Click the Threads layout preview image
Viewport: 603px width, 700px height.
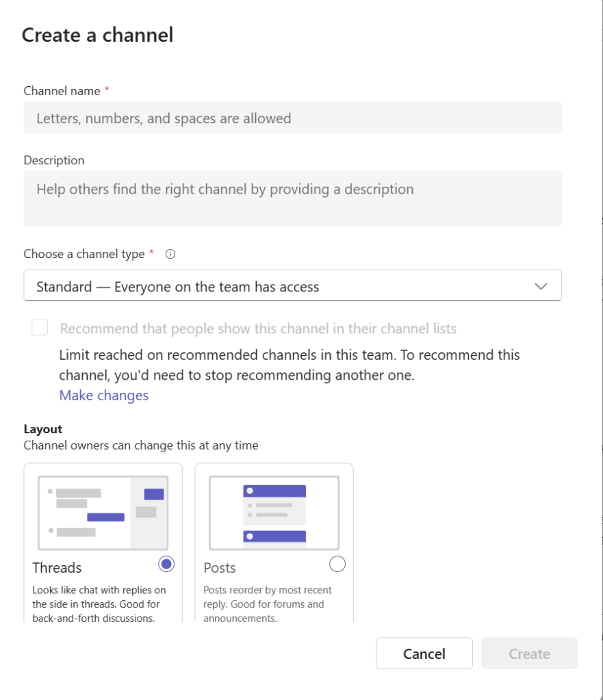pyautogui.click(x=103, y=513)
